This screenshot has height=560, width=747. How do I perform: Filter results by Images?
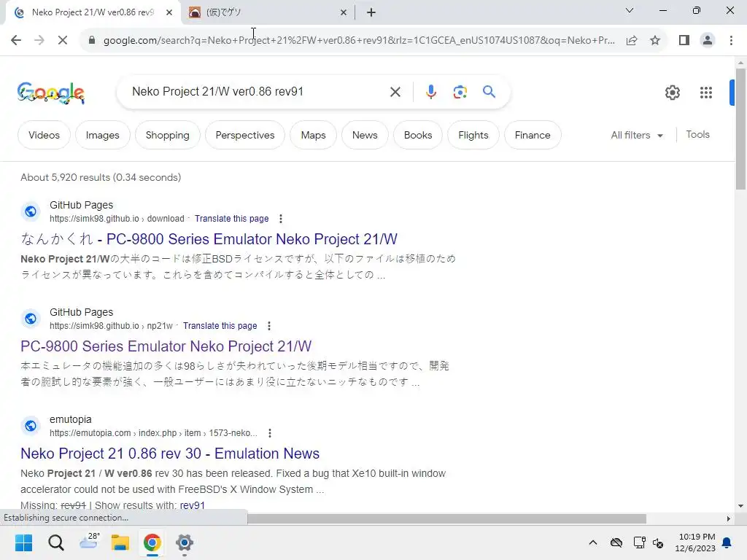point(102,135)
